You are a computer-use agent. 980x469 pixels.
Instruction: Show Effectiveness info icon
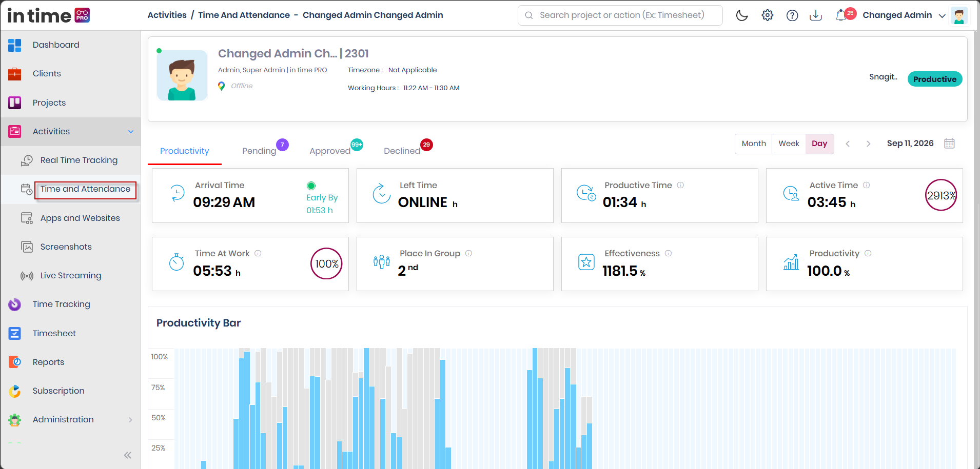coord(668,253)
